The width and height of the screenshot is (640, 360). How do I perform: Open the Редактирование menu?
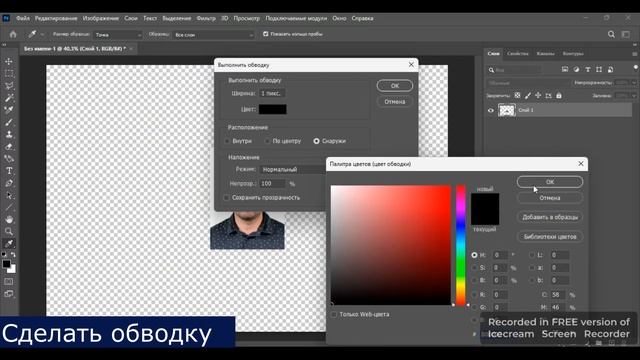coord(56,18)
